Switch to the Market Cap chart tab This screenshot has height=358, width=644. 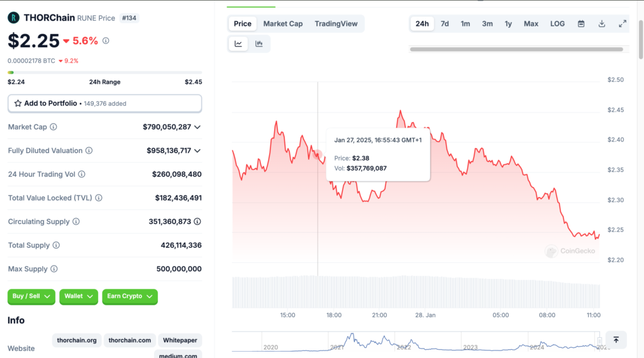[283, 24]
